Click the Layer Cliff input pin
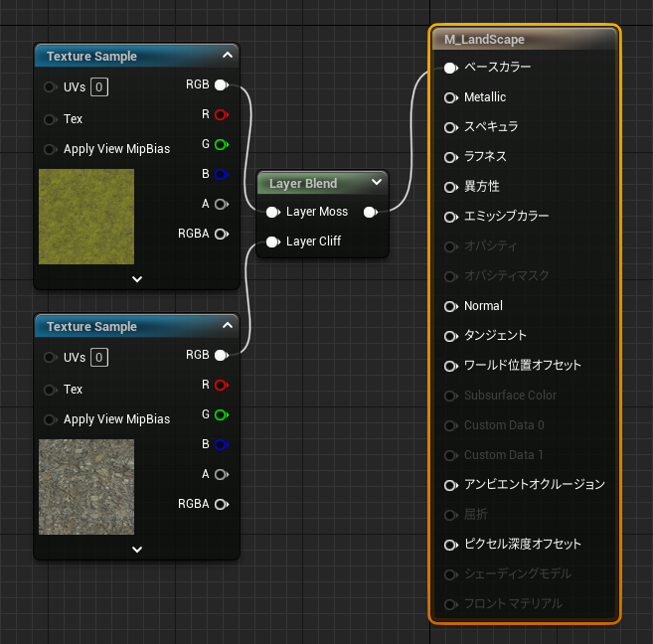This screenshot has height=644, width=653. [271, 241]
